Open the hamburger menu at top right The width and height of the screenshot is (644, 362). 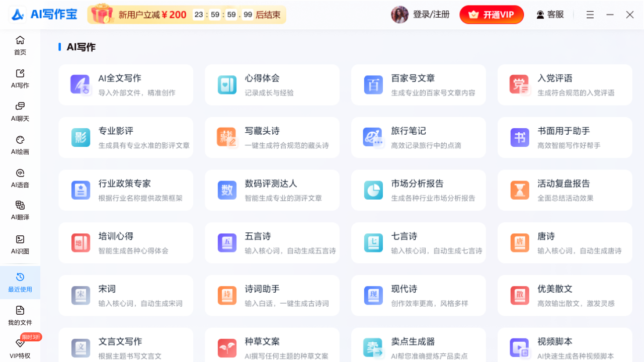pos(590,15)
